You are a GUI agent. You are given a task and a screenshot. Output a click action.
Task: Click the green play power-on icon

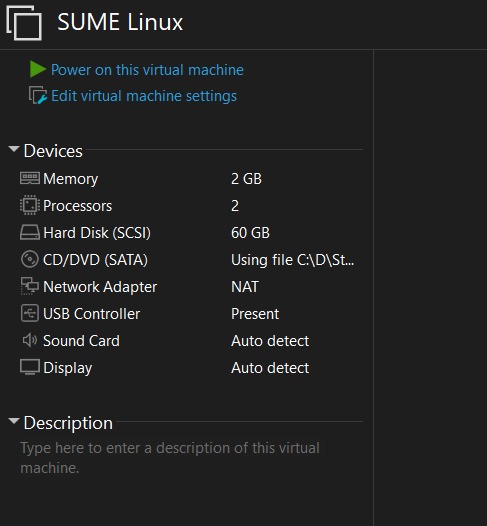point(38,69)
